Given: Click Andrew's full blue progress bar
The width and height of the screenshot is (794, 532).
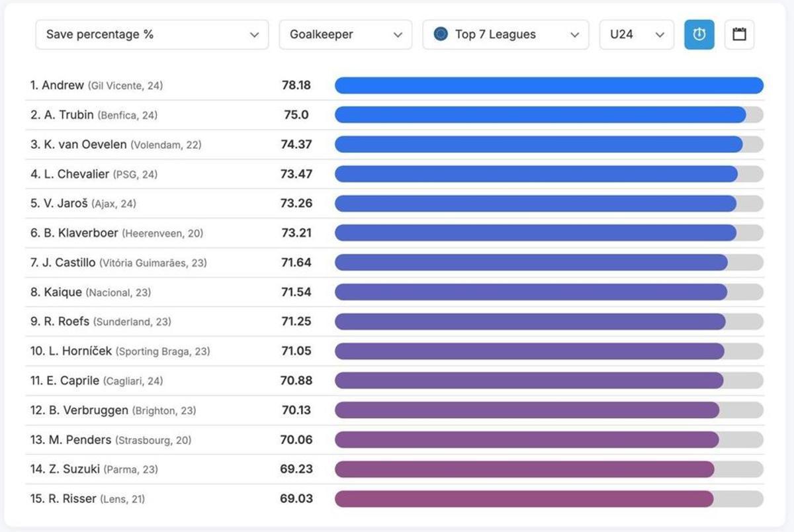Looking at the screenshot, I should click(549, 85).
